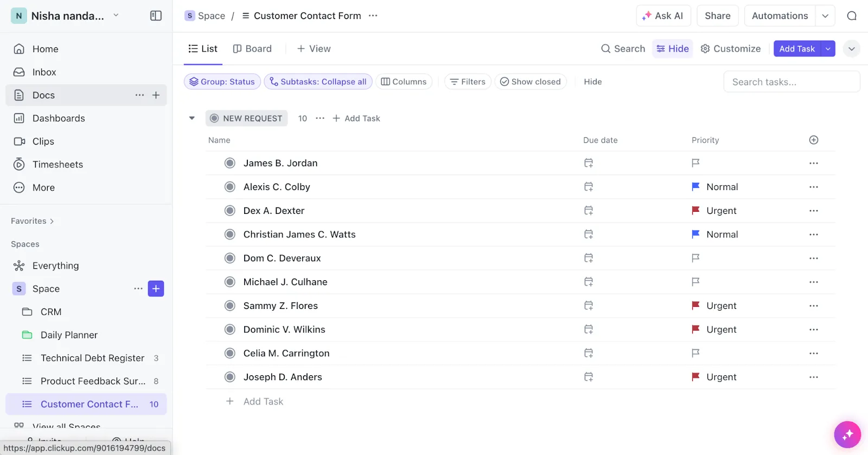
Task: Toggle status circle for Dex A. Dexter
Action: tap(230, 211)
